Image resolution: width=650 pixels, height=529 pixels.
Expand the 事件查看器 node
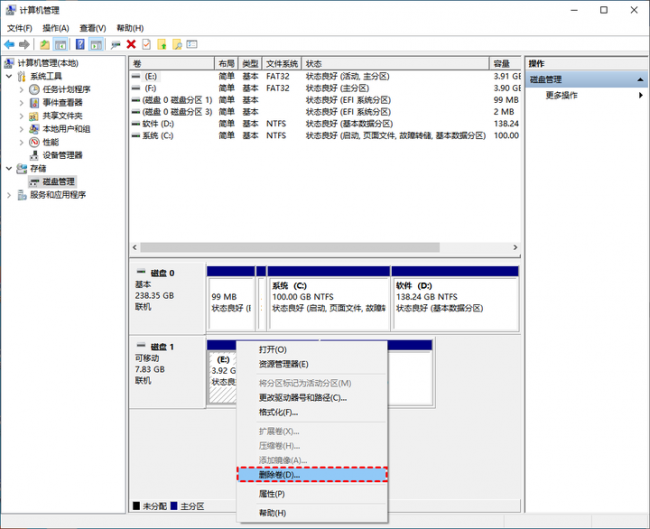point(22,102)
